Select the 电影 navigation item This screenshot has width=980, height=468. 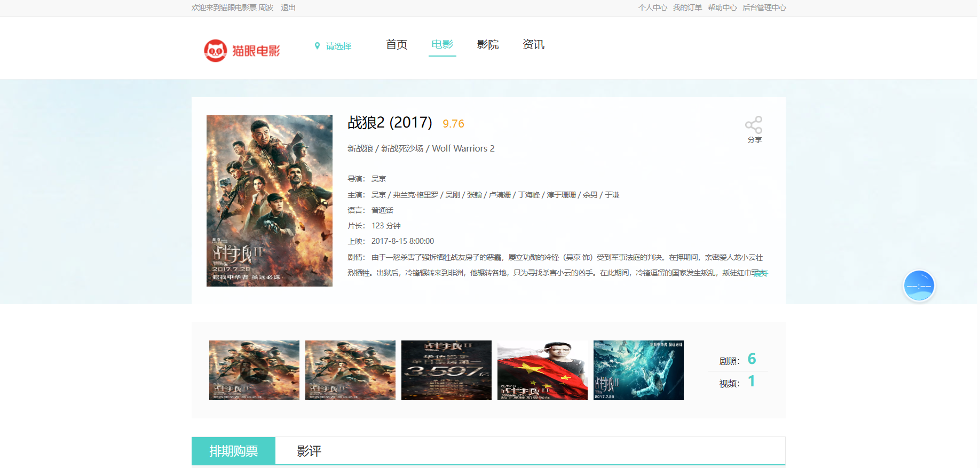coord(442,45)
